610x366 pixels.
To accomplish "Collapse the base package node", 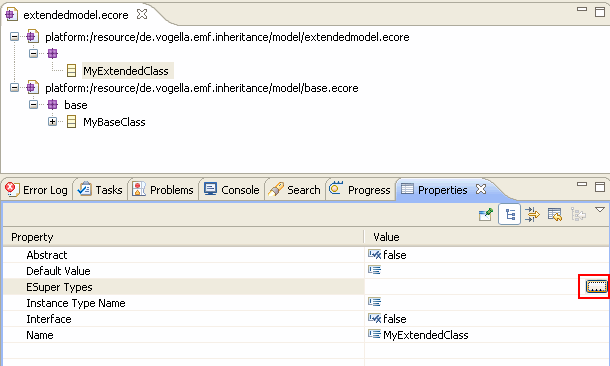I will [x=33, y=104].
